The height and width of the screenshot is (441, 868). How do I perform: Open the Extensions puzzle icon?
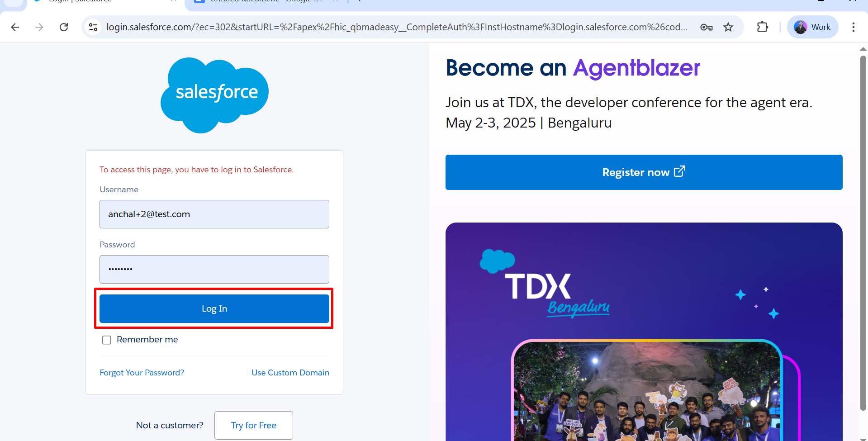763,27
